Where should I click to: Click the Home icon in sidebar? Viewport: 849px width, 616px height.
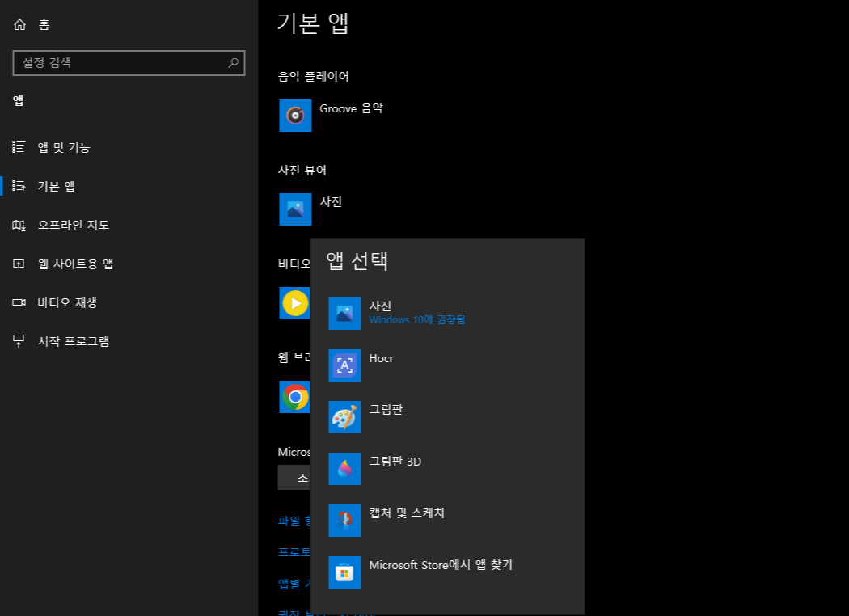tap(20, 25)
